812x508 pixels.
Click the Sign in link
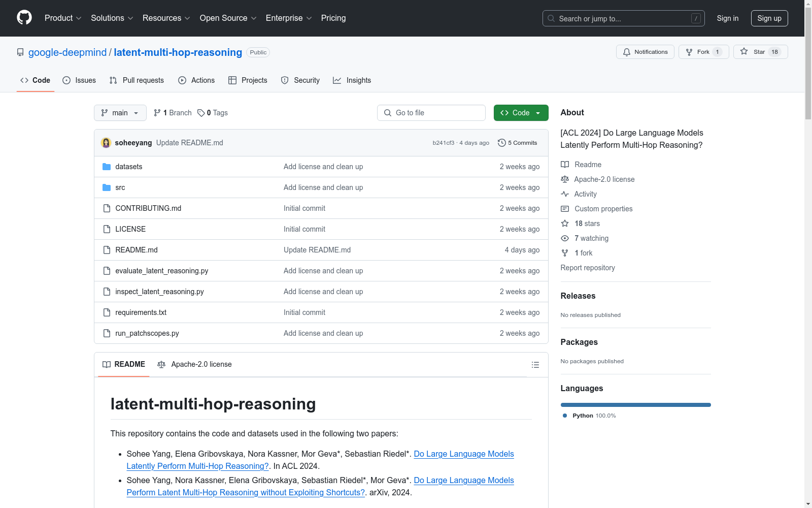coord(728,18)
